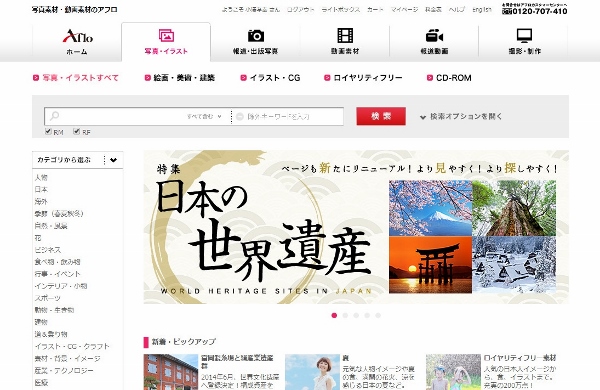Screen dimensions: 600x390
Task: Click the 日本の世界遺産 feature banner
Action: (356, 227)
